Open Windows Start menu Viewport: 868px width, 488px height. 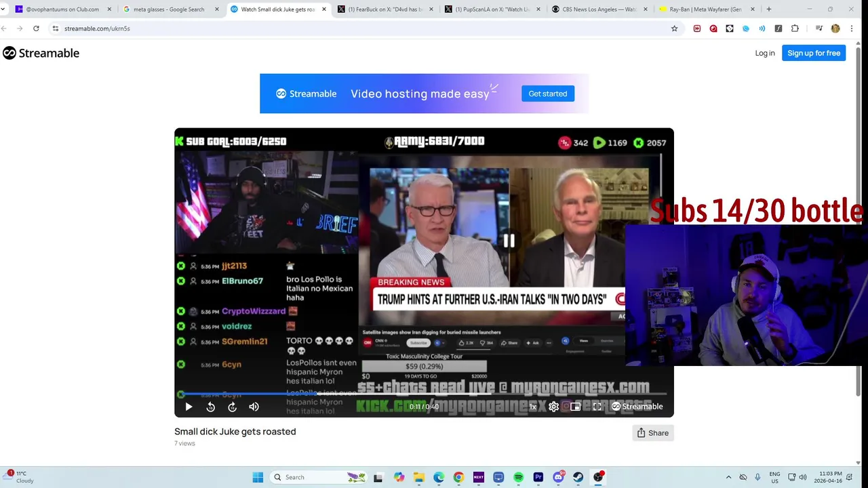tap(258, 477)
